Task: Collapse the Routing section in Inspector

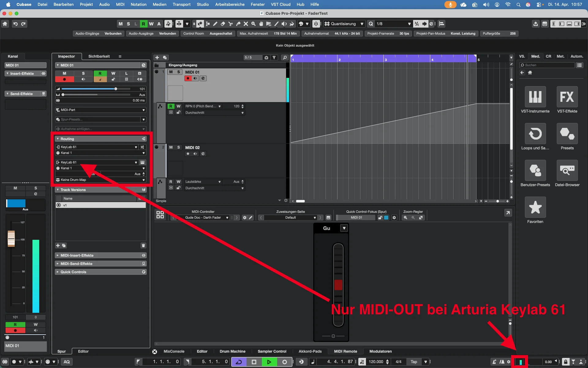Action: click(x=58, y=139)
